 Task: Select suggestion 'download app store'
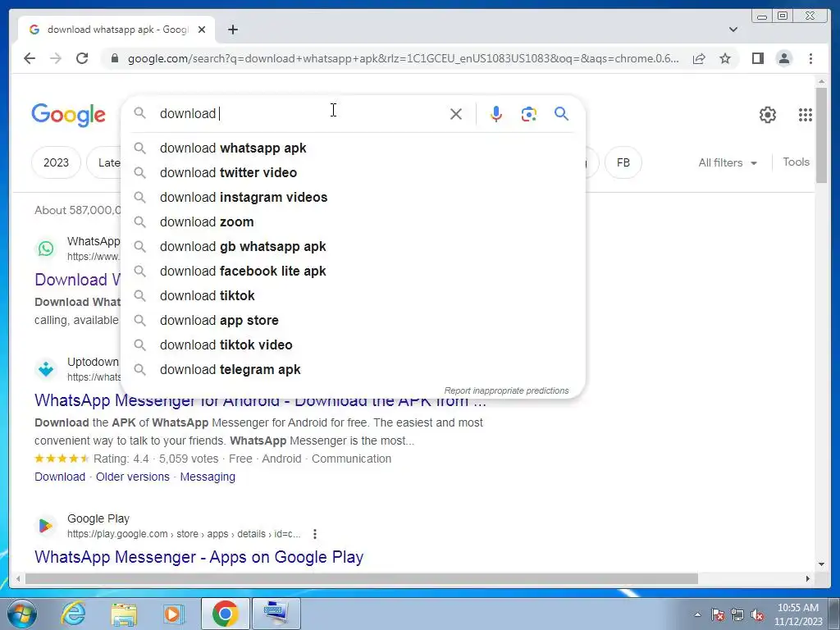[353, 321]
